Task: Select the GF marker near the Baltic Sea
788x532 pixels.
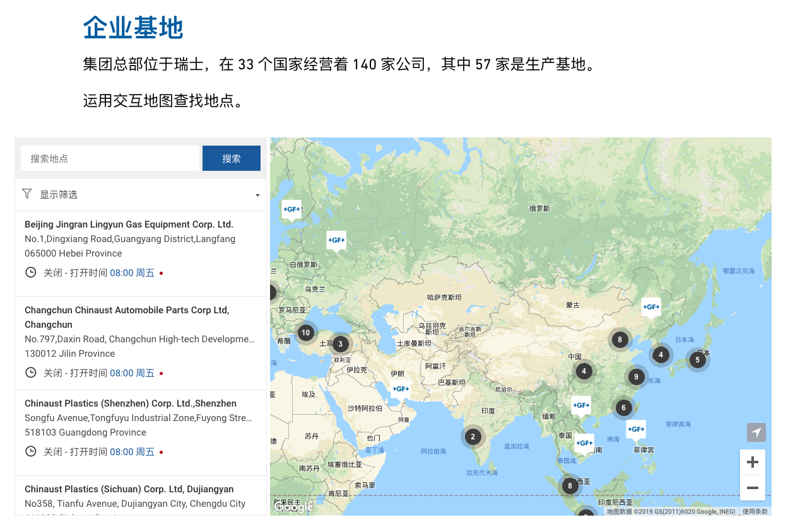Action: coord(291,209)
